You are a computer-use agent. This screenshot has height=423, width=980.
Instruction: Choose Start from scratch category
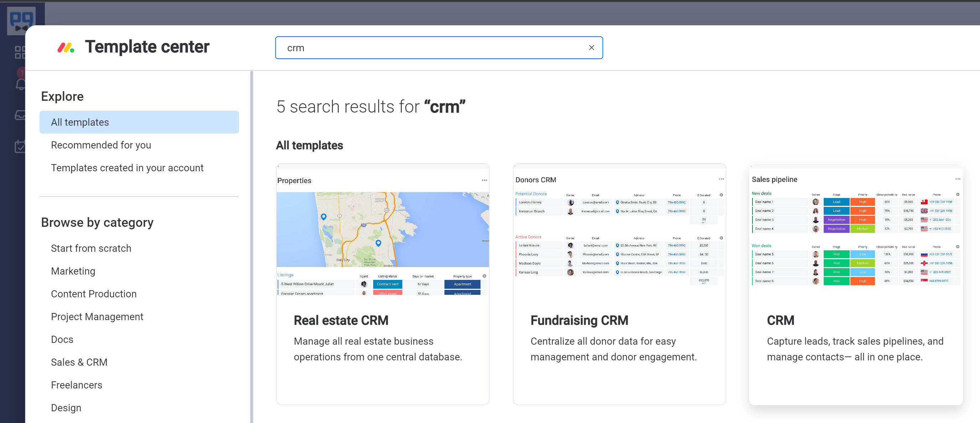tap(91, 248)
